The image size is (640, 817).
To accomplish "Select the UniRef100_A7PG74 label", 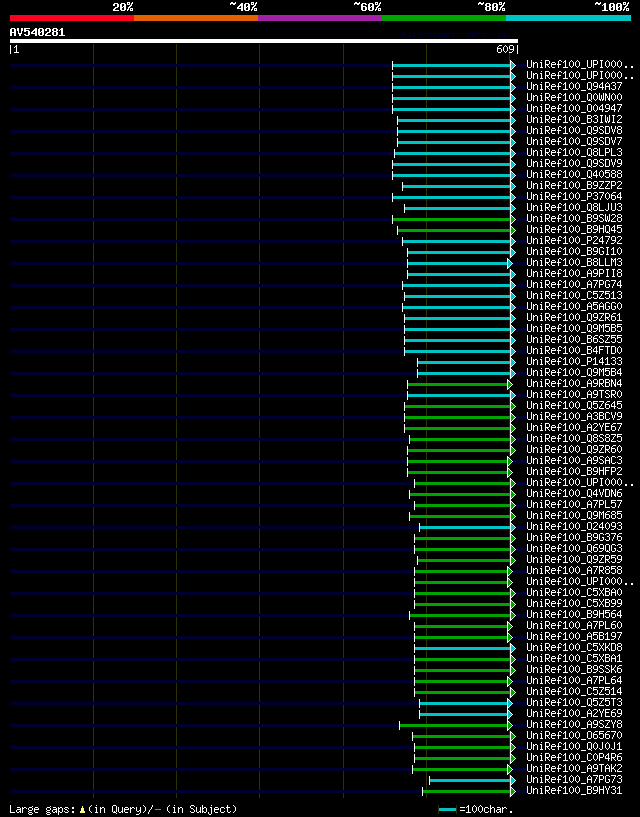I will click(x=574, y=284).
